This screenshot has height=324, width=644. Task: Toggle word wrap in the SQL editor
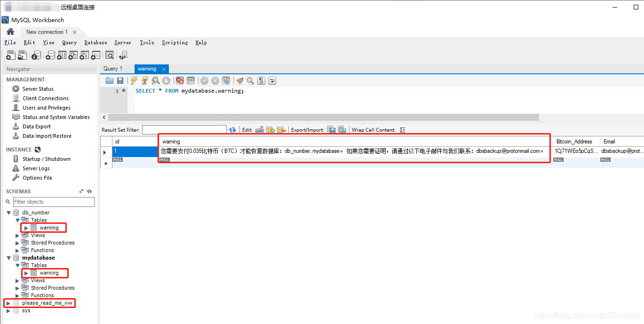(272, 80)
